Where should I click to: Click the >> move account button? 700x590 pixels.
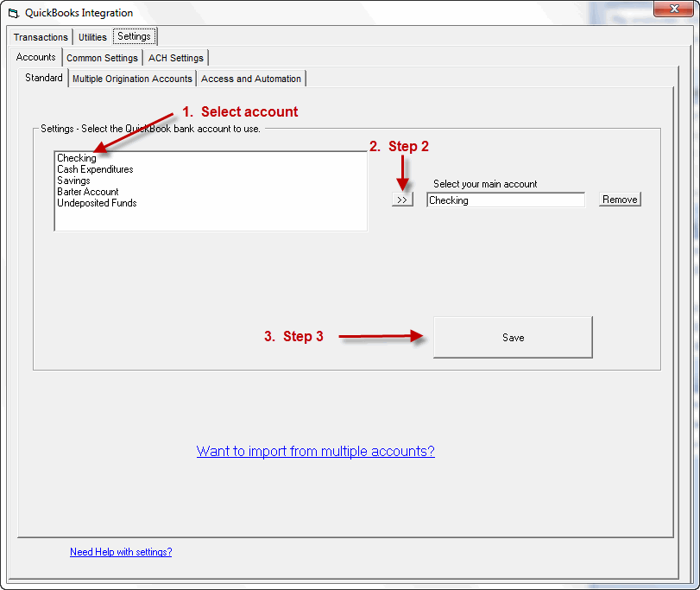click(x=402, y=200)
